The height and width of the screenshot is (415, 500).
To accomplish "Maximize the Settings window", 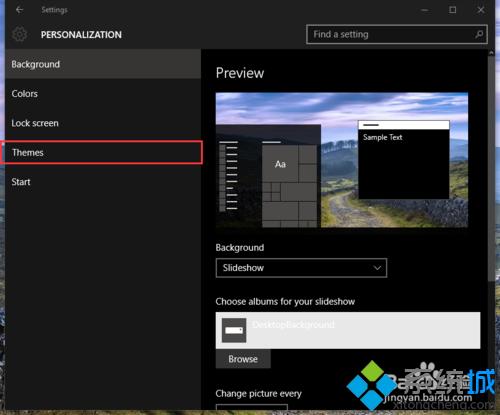I will 452,10.
